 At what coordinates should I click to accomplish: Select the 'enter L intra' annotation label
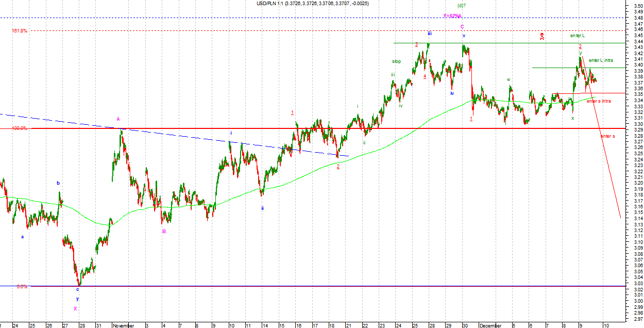click(601, 60)
